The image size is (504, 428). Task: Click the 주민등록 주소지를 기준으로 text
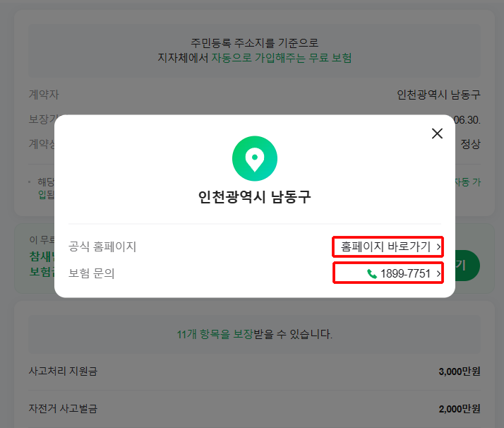[255, 42]
